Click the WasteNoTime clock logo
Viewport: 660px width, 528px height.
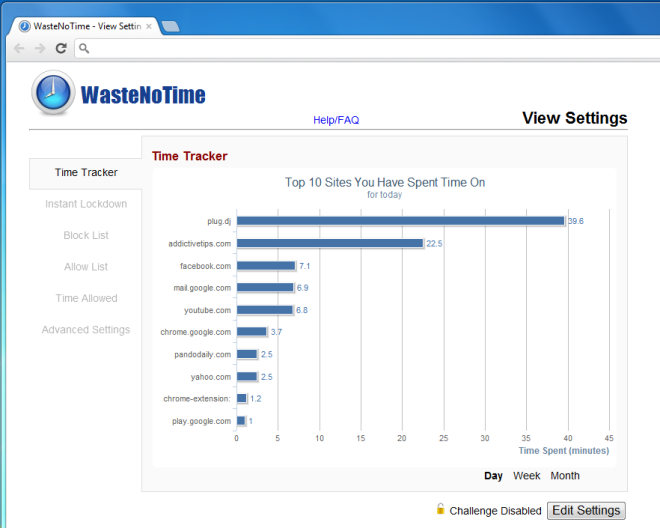(x=53, y=93)
